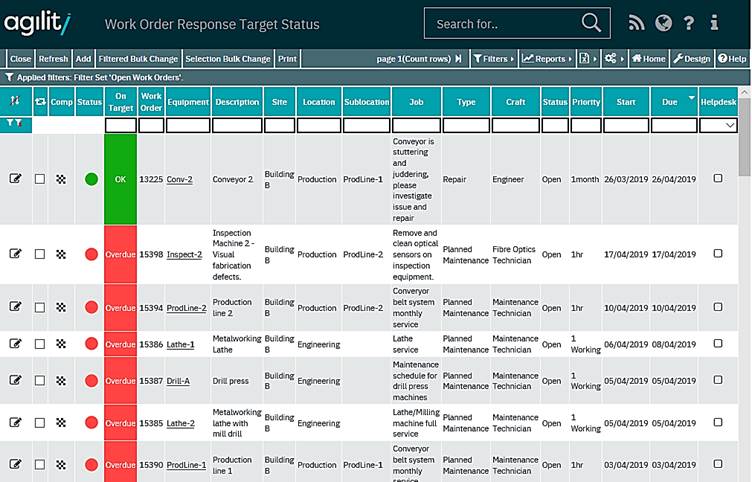Click the RSS feed icon in header
Viewport: 752px width, 482px height.
[636, 23]
